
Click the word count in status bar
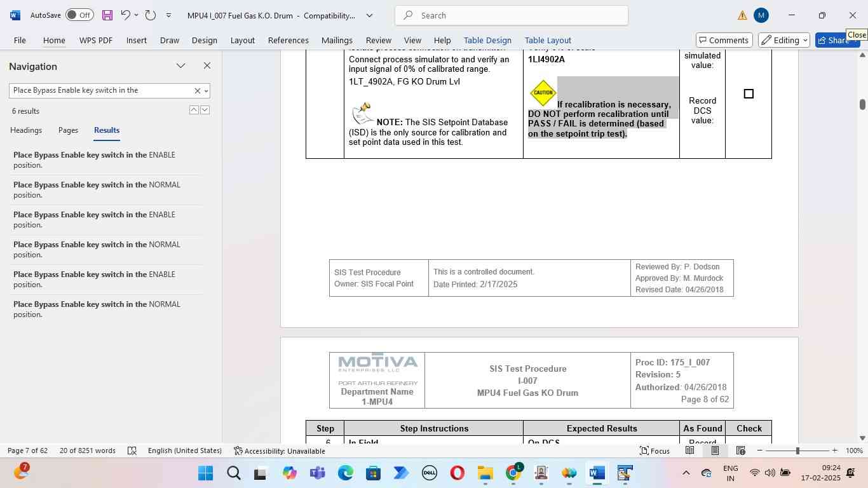coord(88,451)
